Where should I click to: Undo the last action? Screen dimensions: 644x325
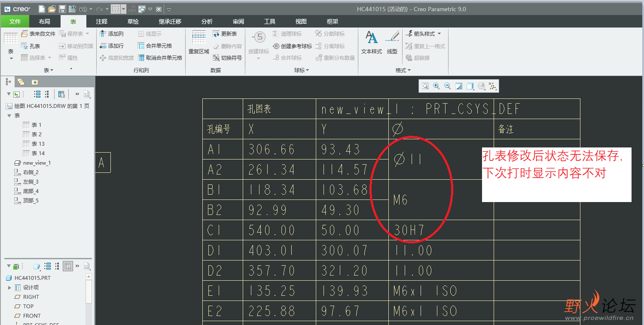(x=83, y=9)
